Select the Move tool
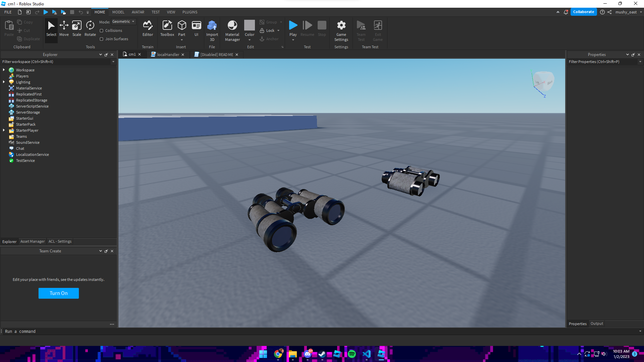644x362 pixels. (64, 28)
